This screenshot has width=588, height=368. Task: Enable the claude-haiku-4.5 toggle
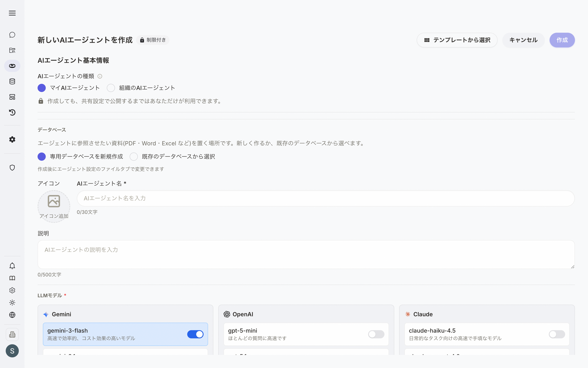tap(557, 334)
